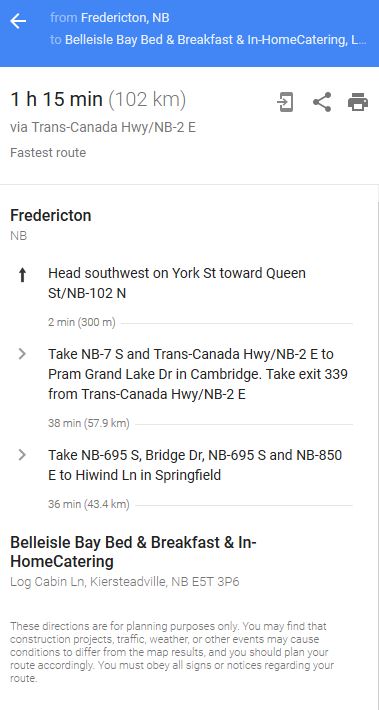Open the Take NB-695 S directions step
This screenshot has width=379, height=710.
click(x=195, y=465)
